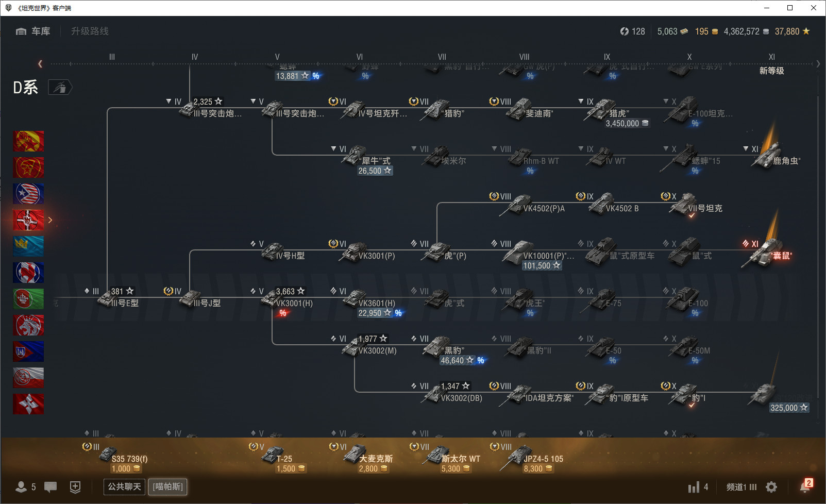
Task: Open the chat speech bubble icon
Action: [x=50, y=486]
